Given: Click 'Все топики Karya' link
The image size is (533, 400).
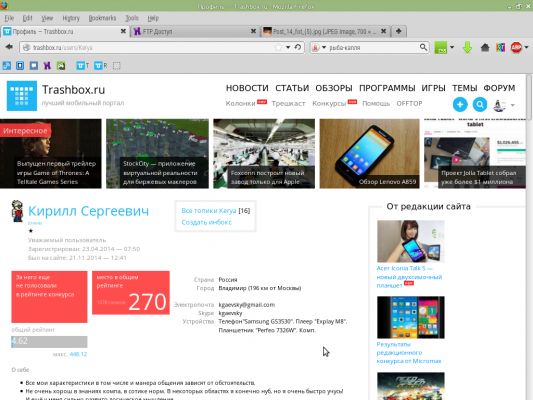Looking at the screenshot, I should point(209,211).
